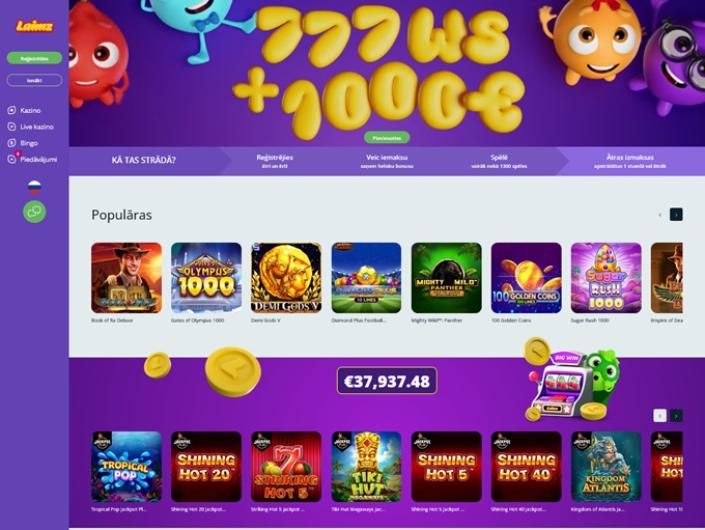This screenshot has height=530, width=705.
Task: Click the €37,937.48 jackpot counter
Action: (x=387, y=381)
